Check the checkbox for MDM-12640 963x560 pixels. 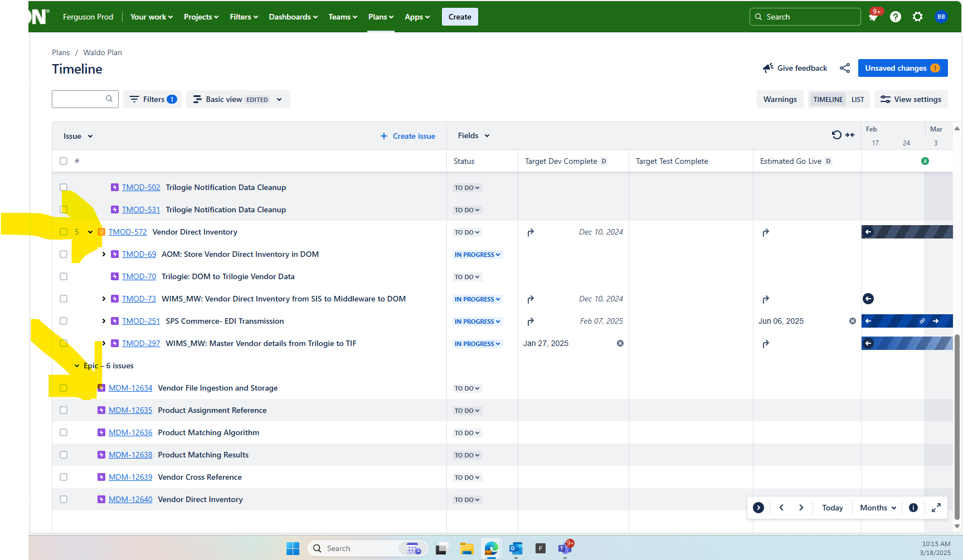64,499
